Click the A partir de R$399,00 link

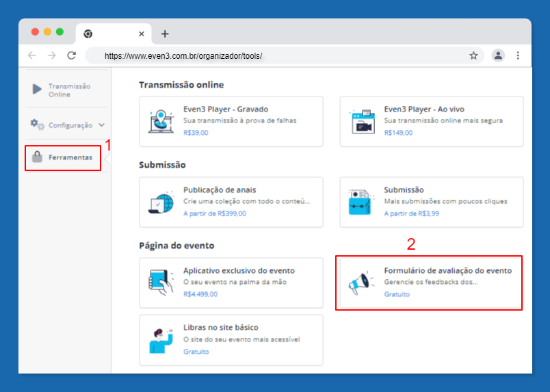215,213
